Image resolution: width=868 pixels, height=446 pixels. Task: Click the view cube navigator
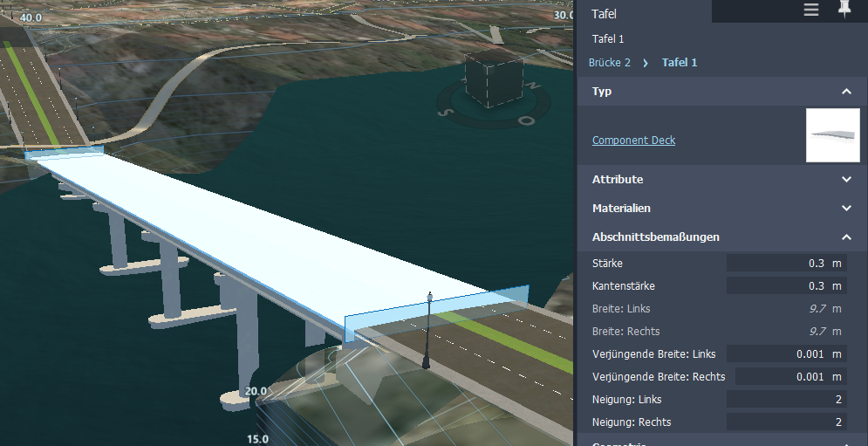coord(494,80)
